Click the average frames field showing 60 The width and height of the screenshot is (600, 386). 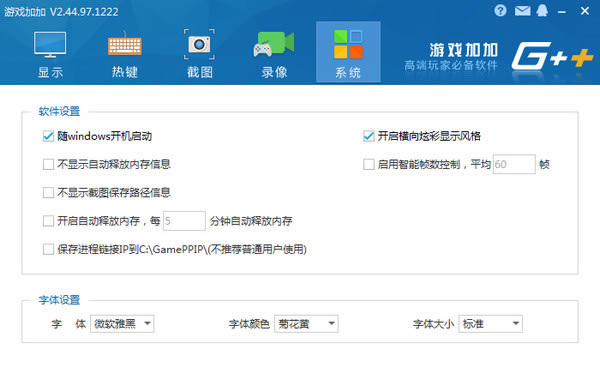[514, 164]
